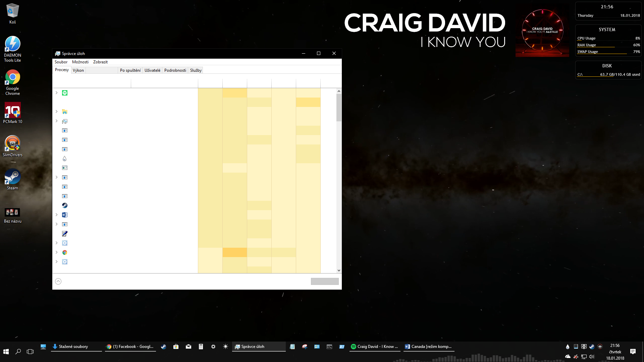
Task: Expand the Word process group
Action: coord(57,215)
